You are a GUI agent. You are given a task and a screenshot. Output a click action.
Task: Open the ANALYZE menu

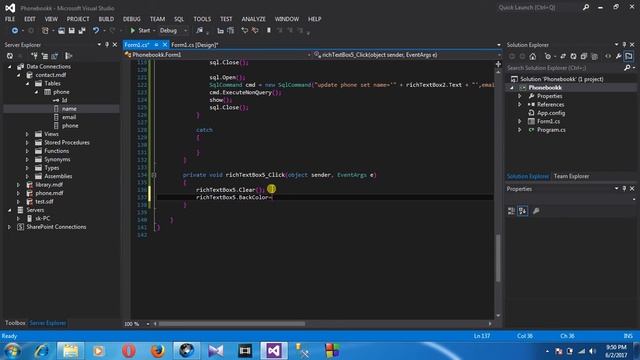tap(253, 19)
